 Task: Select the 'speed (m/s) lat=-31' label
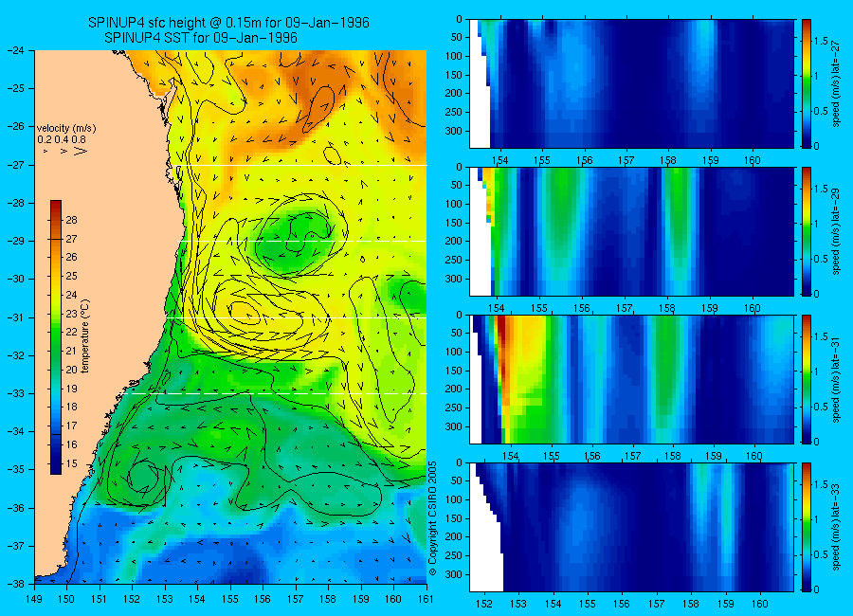coord(837,379)
